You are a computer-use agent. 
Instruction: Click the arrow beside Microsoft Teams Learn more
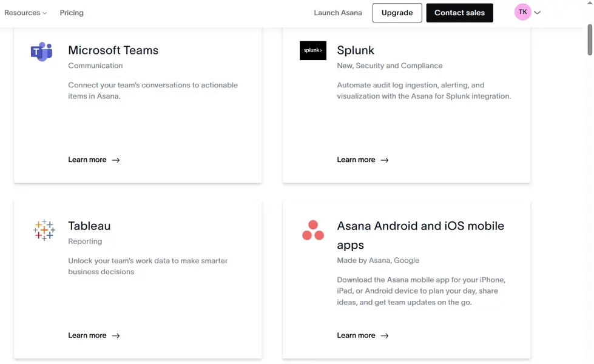coord(116,160)
